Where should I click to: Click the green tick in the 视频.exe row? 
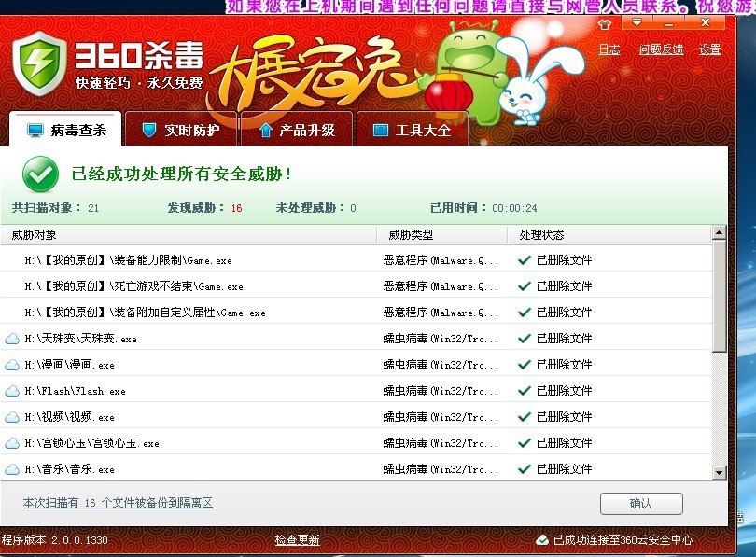click(525, 417)
